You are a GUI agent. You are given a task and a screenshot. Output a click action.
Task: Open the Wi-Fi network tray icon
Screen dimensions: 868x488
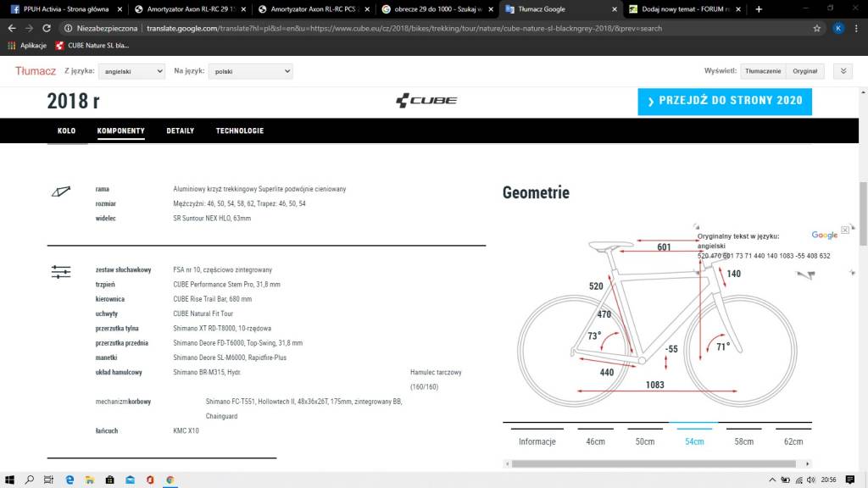point(798,480)
